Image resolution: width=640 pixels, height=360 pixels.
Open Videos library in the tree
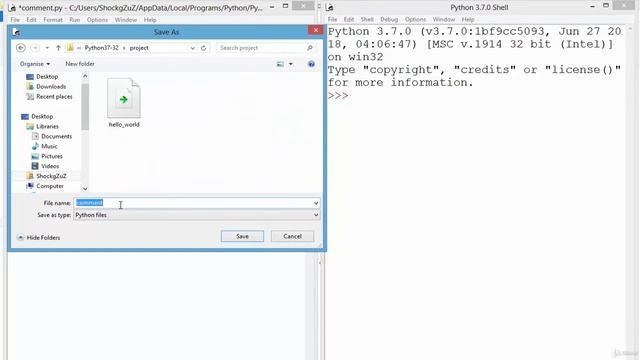pos(45,166)
